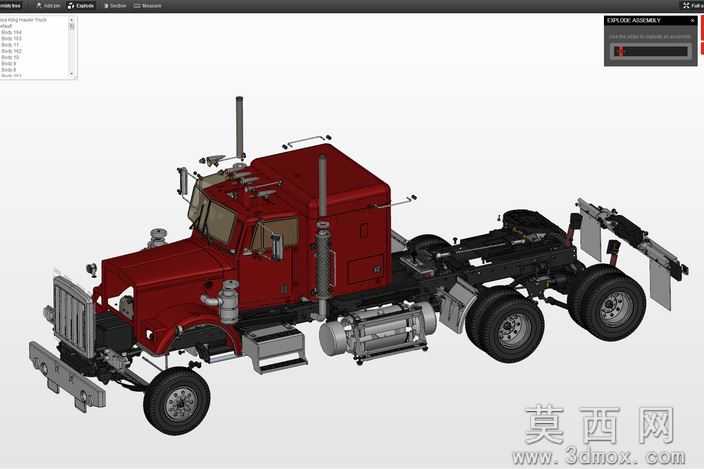Select the Default tree node

pyautogui.click(x=6, y=26)
